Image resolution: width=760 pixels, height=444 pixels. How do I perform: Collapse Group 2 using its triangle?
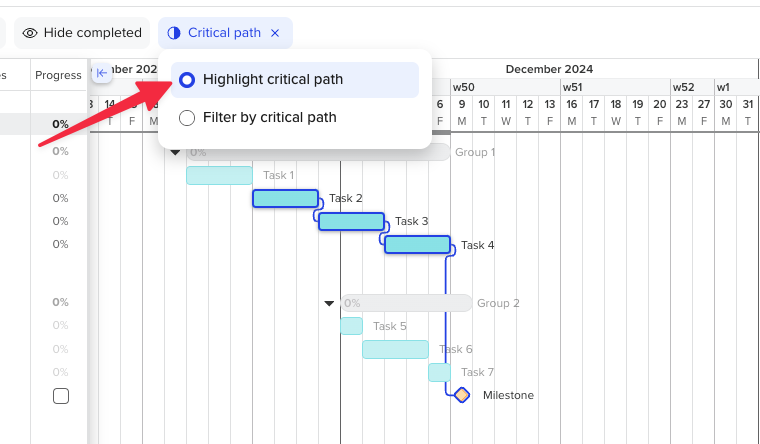(329, 303)
